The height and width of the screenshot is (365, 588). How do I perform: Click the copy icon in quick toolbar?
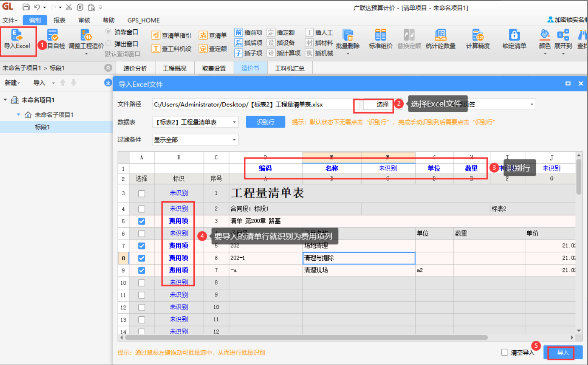click(x=80, y=7)
